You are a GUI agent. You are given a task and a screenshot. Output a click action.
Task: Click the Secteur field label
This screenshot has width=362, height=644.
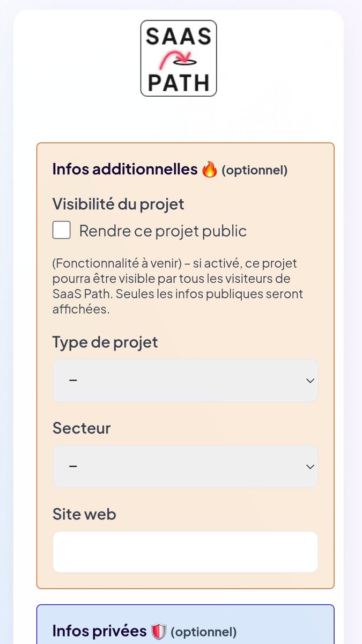[x=82, y=428]
